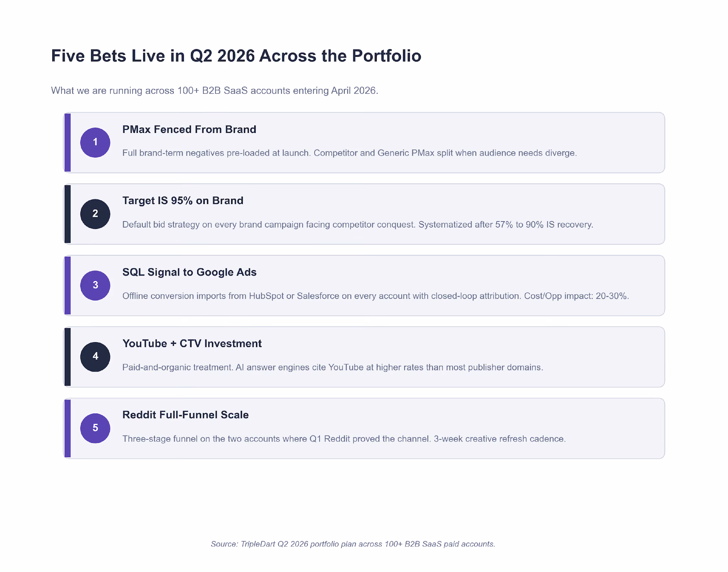728x572 pixels.
Task: Click the brand-term negatives description text
Action: (349, 153)
